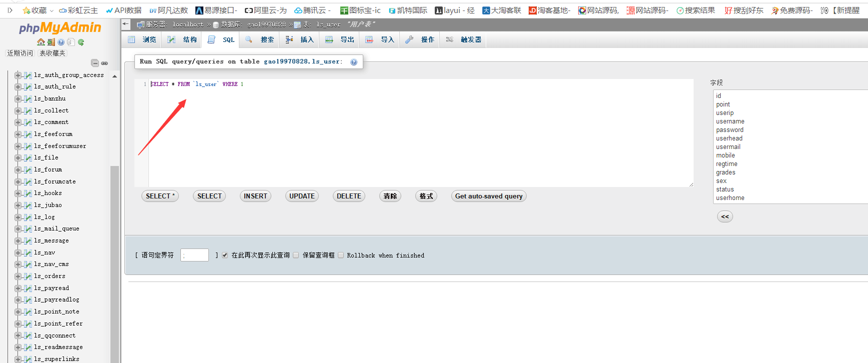Expand the ls_banzhu tree node
The width and height of the screenshot is (868, 363).
pyautogui.click(x=18, y=99)
